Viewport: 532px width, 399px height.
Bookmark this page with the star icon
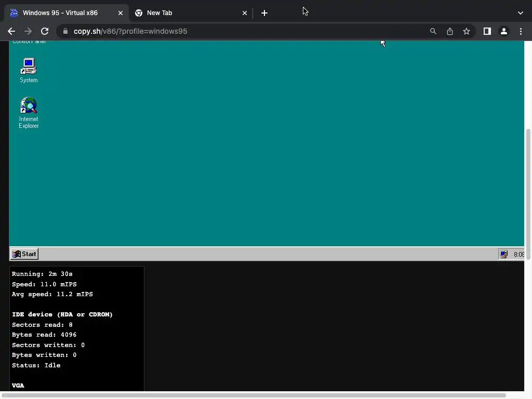pyautogui.click(x=466, y=31)
